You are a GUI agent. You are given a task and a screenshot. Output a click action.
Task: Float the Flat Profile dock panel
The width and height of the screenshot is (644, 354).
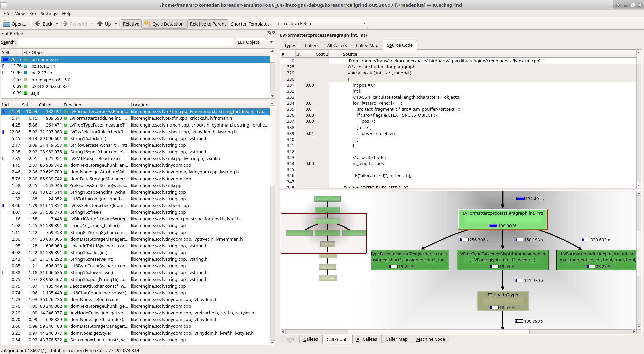[x=269, y=33]
